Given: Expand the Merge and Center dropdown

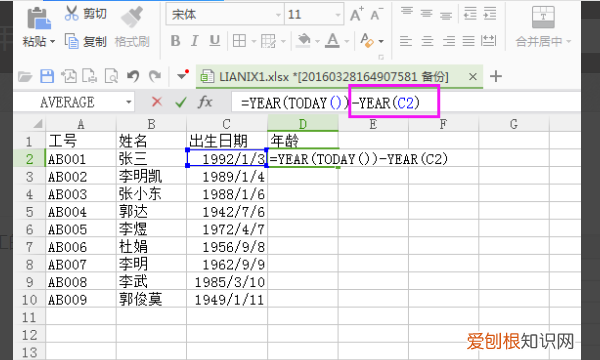Looking at the screenshot, I should pos(568,41).
